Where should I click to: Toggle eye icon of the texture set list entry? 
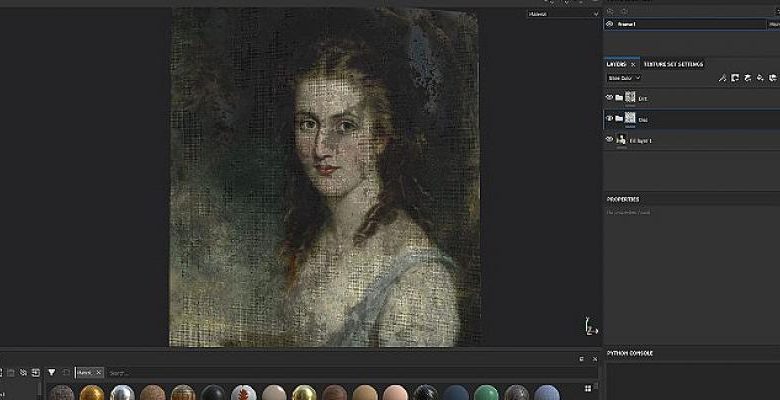click(609, 24)
